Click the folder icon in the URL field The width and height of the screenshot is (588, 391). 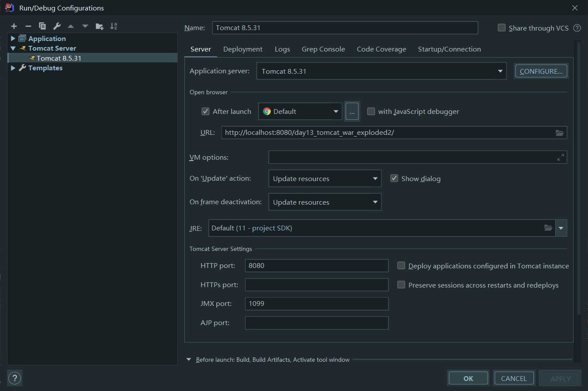560,133
